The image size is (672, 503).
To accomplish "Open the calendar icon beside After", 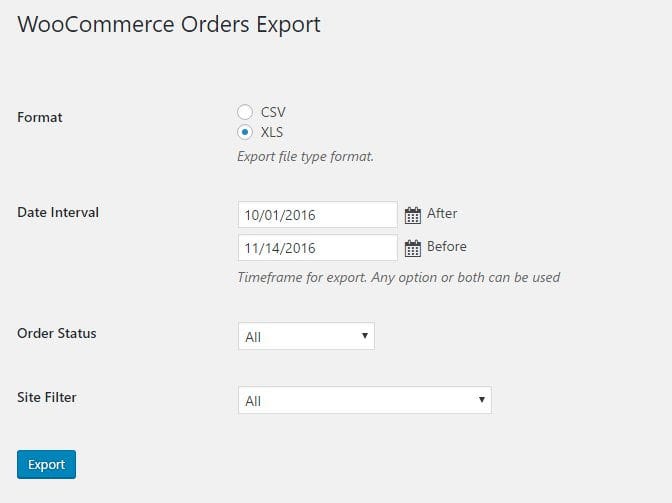I will pyautogui.click(x=413, y=215).
